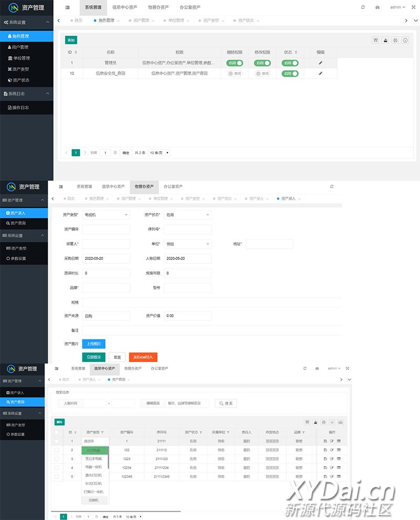This screenshot has height=520, width=420.
Task: Click into the 保管人 input field
Action: (106, 244)
